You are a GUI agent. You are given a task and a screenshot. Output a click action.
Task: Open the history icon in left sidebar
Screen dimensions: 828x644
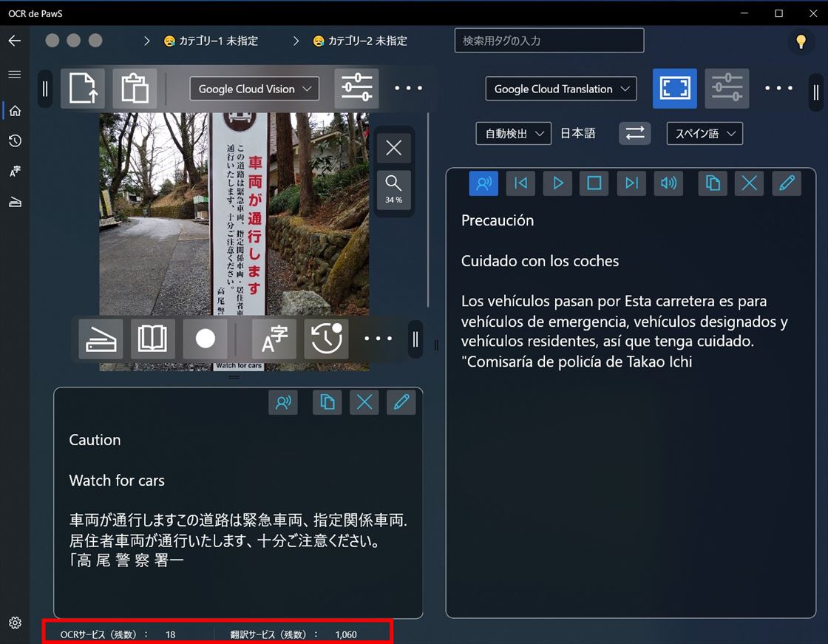[15, 141]
